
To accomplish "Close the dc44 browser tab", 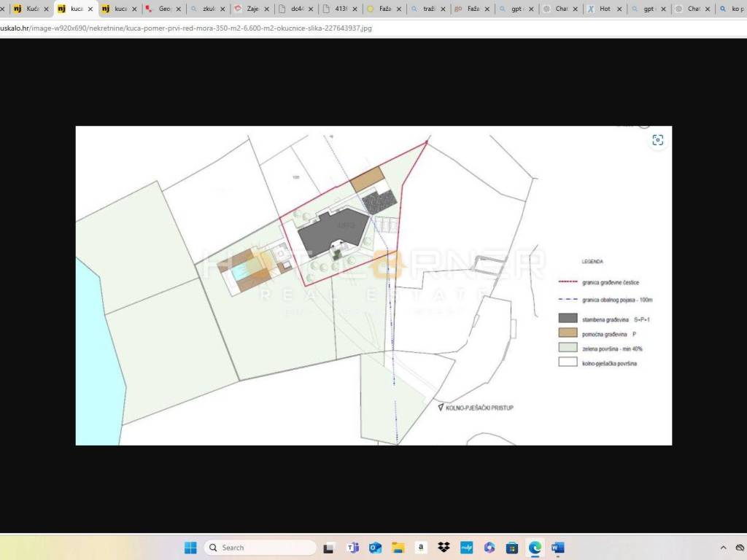I will coord(310,9).
